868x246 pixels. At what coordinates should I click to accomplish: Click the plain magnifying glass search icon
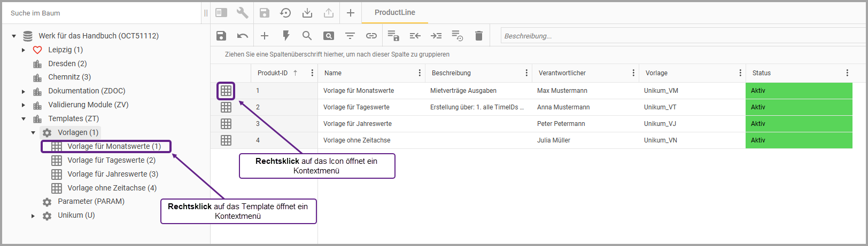(x=307, y=36)
